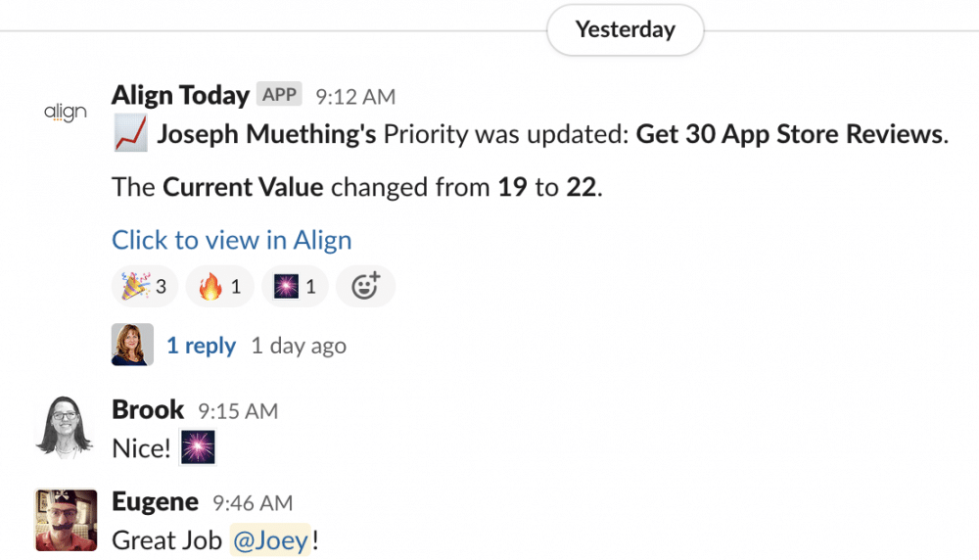Click the 9:12 AM message timestamp
The width and height of the screenshot is (979, 560).
pyautogui.click(x=355, y=96)
